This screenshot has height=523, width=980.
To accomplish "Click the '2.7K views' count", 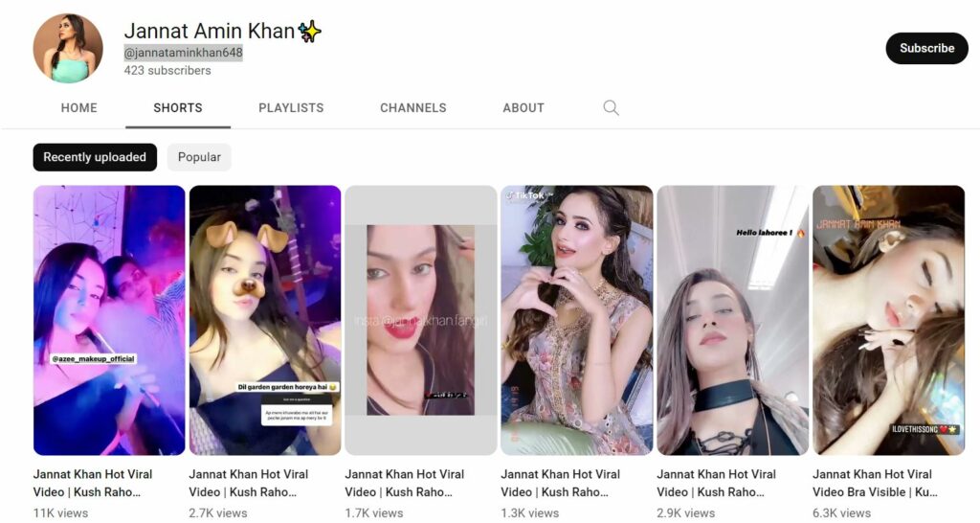I will pyautogui.click(x=218, y=513).
